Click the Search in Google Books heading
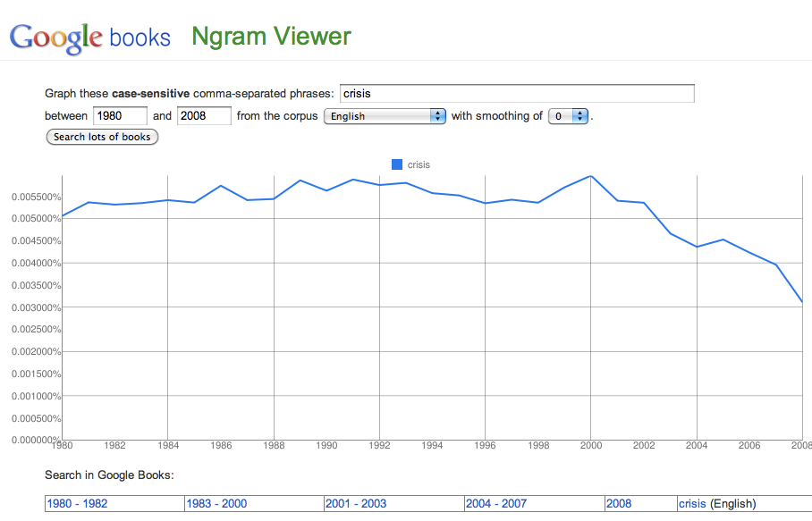The height and width of the screenshot is (521, 812). (x=109, y=475)
